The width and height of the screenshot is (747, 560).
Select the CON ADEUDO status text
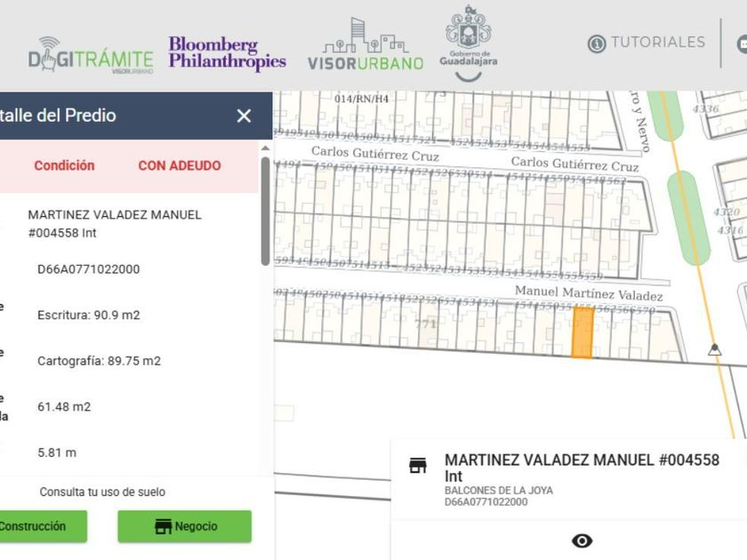pyautogui.click(x=180, y=165)
